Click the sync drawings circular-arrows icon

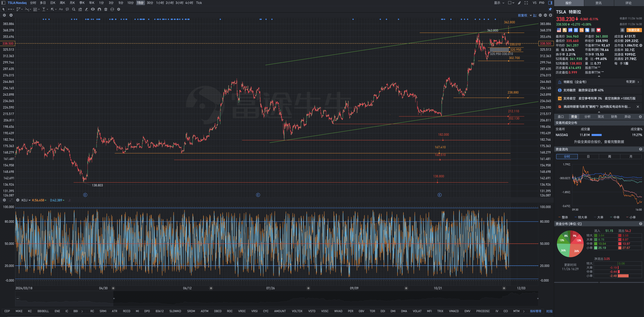tap(112, 9)
